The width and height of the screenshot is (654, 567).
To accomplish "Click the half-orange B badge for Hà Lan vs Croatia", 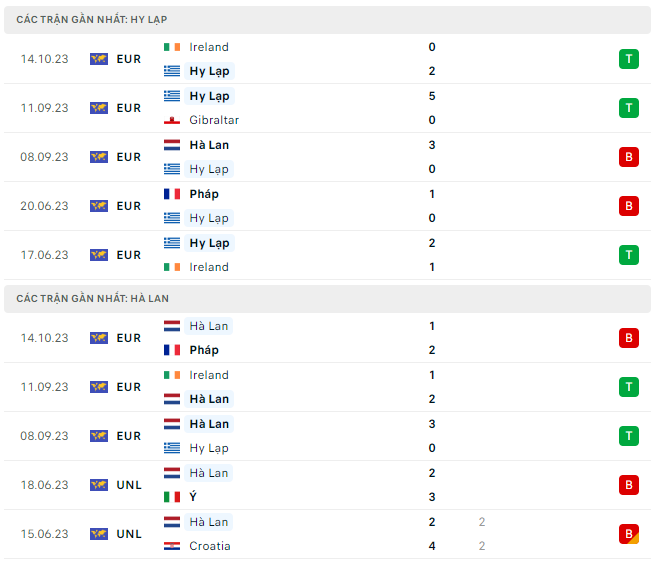I will (x=628, y=534).
